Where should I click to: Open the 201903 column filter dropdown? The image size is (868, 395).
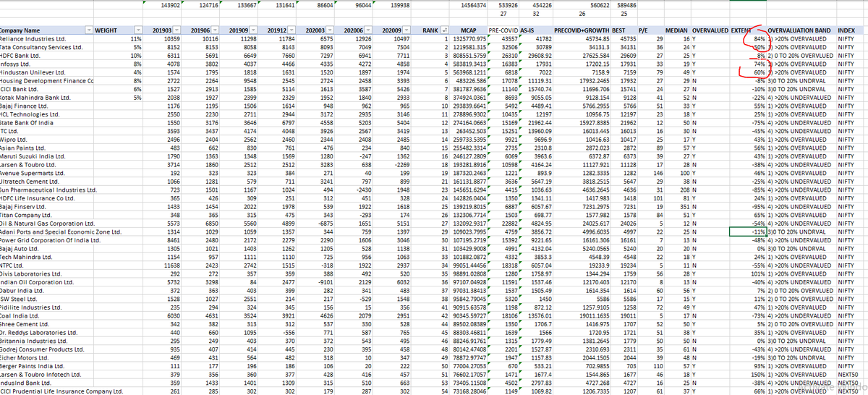tap(176, 30)
